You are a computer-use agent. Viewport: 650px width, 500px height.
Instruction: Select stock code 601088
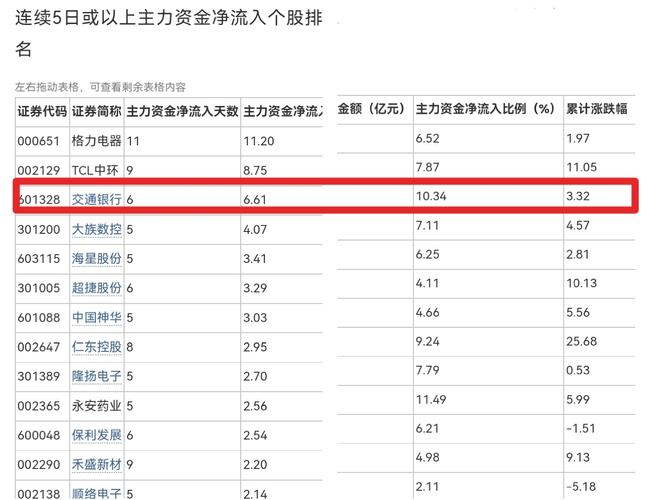(39, 318)
